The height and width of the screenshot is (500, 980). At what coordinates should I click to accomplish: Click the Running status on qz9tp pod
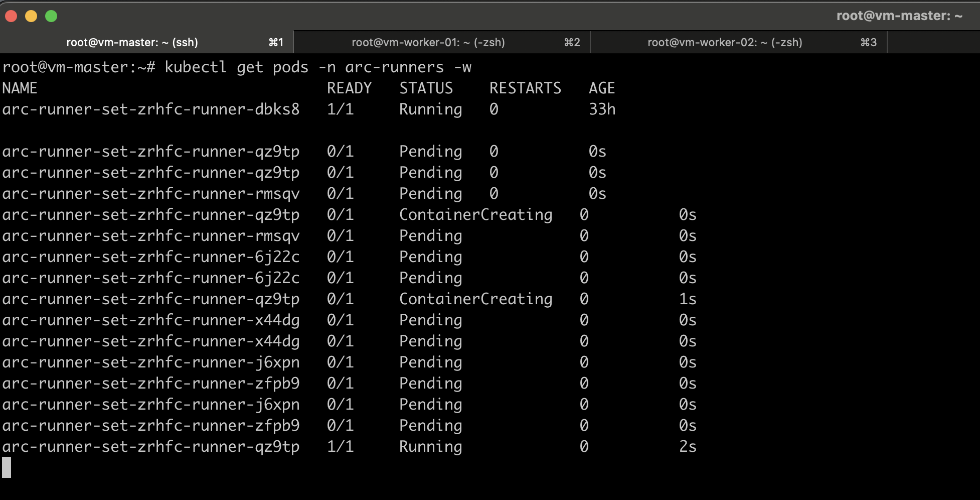coord(430,446)
